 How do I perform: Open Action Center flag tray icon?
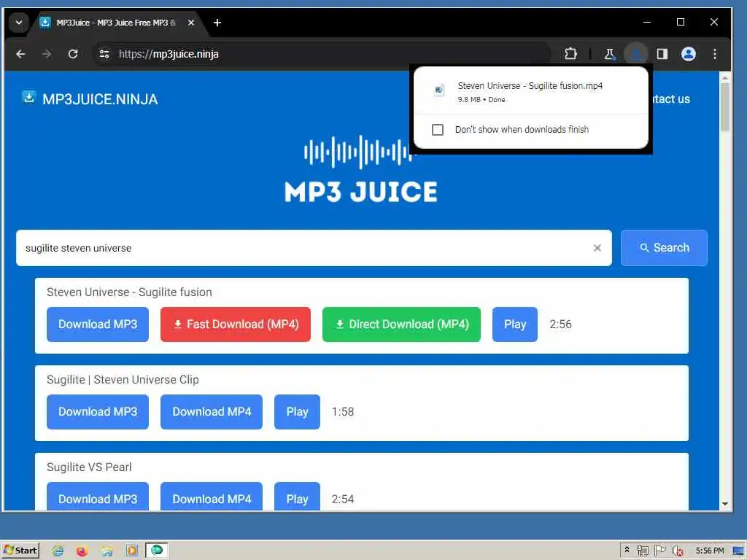[x=659, y=551]
